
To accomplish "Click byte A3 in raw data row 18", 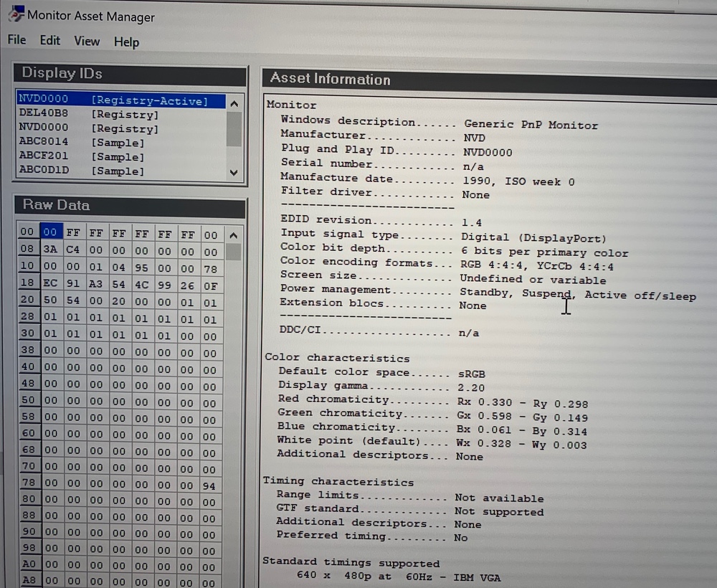I will pyautogui.click(x=96, y=284).
